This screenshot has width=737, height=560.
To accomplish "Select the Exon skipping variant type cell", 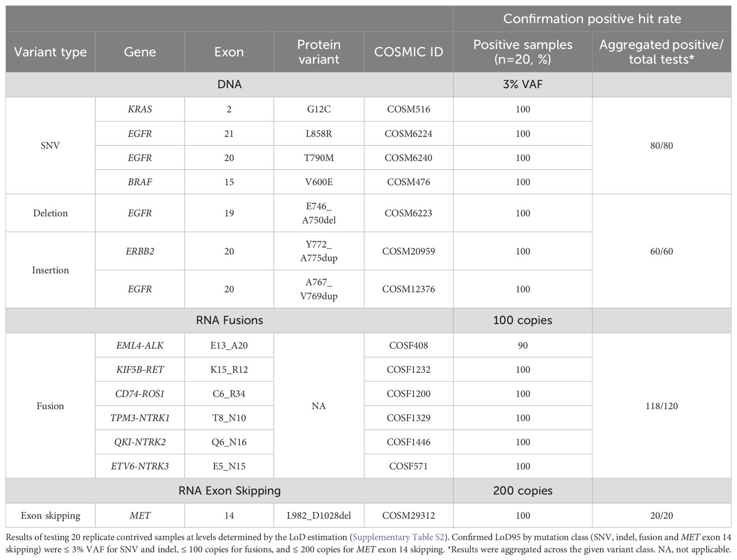I will tap(50, 516).
